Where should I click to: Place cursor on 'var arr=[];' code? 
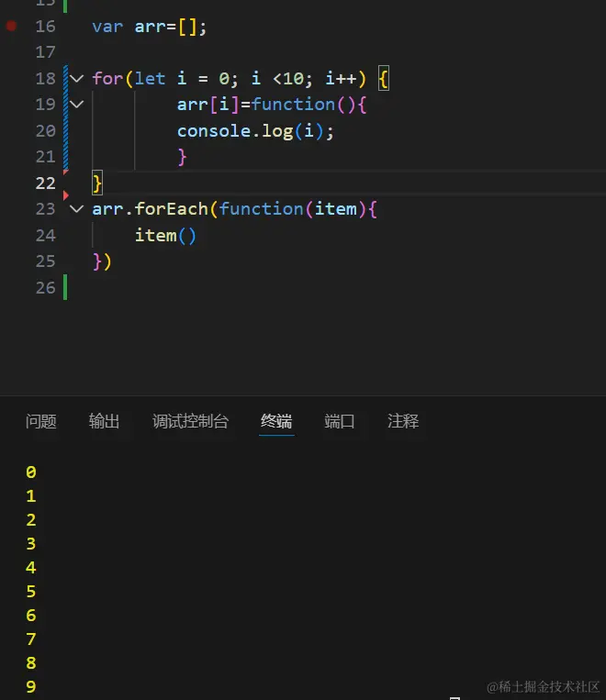coord(150,27)
